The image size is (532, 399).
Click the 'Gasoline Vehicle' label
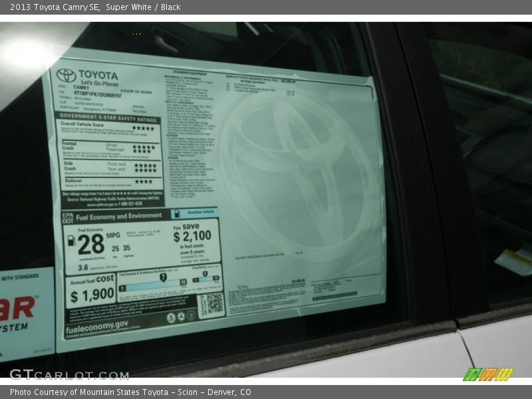(201, 211)
